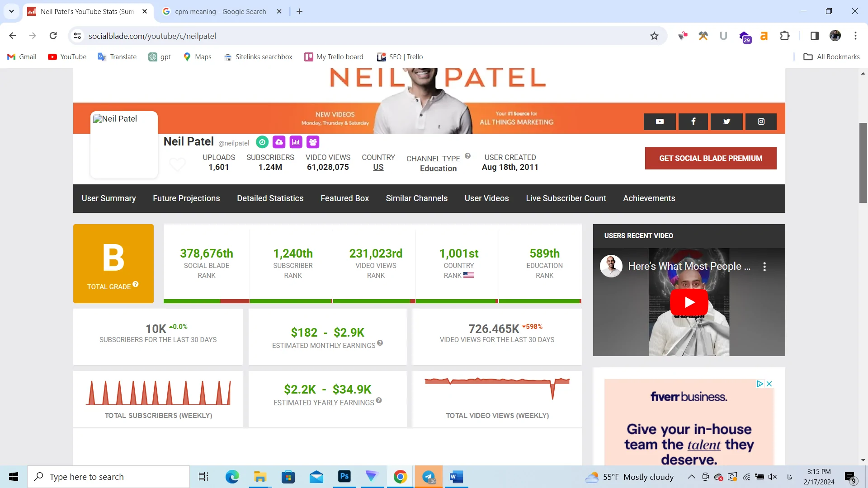Click the purple group users badge icon

(x=313, y=142)
